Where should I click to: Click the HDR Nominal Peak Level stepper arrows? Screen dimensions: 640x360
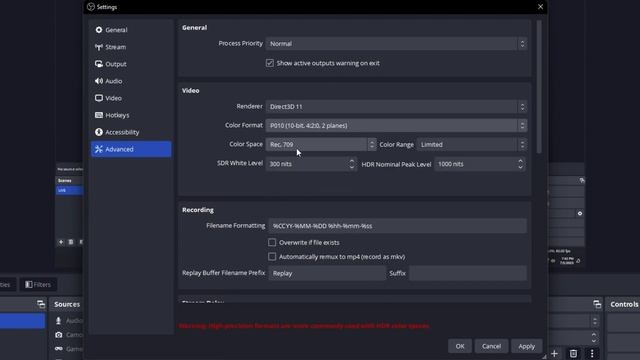520,164
